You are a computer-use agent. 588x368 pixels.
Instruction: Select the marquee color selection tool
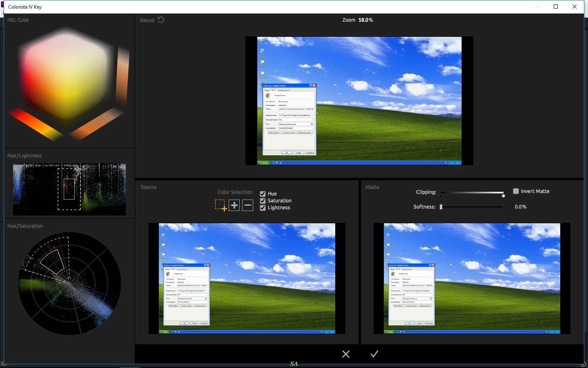pos(220,205)
